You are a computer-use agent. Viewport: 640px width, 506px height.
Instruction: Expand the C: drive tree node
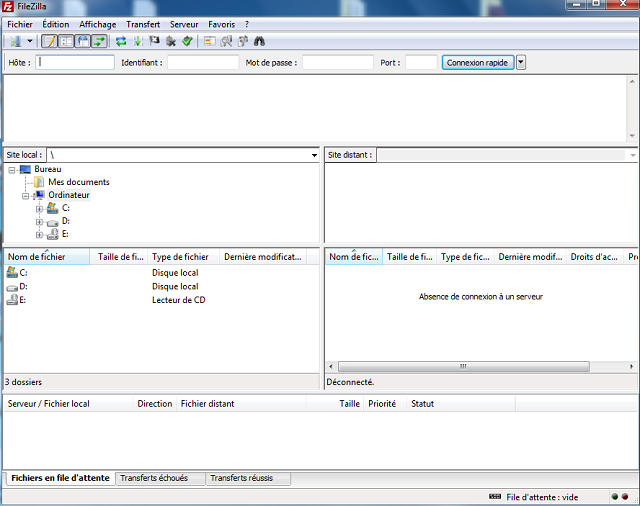point(39,208)
